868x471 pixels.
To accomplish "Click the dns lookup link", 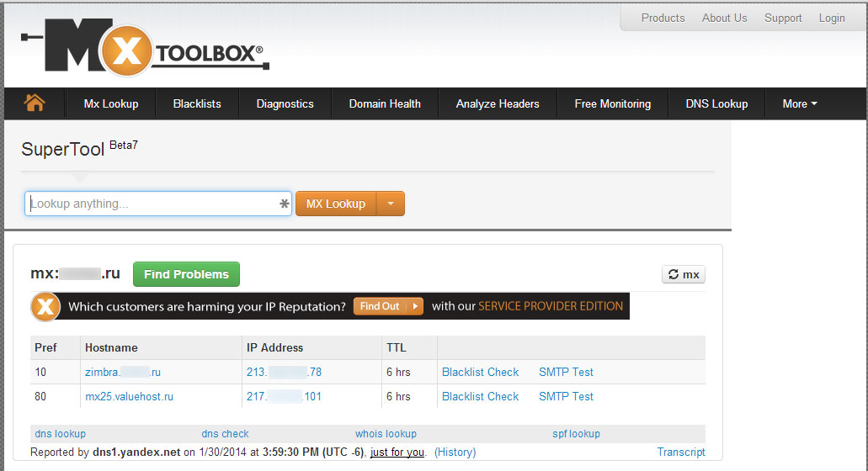I will click(61, 434).
